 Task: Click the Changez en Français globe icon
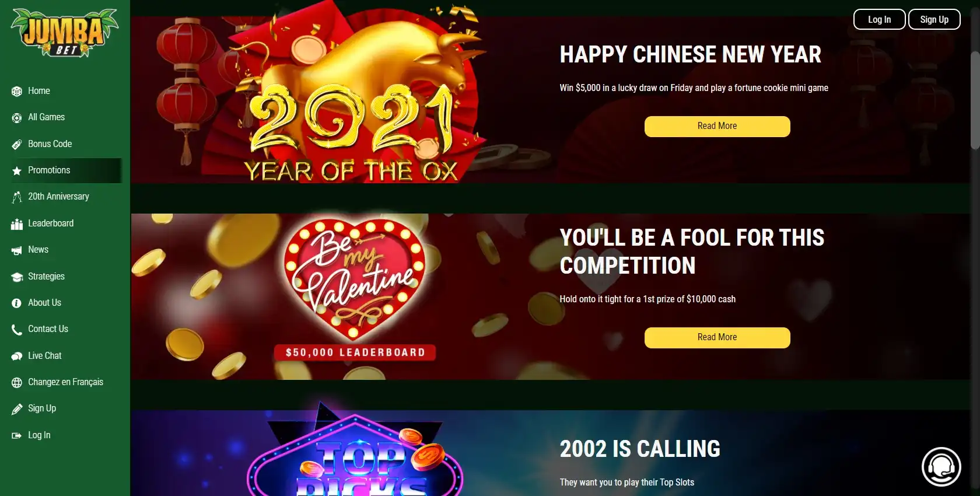coord(17,383)
